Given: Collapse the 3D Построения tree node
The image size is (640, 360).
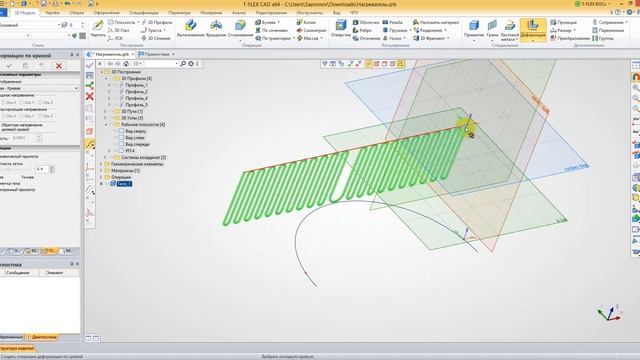Looking at the screenshot, I should (x=102, y=72).
